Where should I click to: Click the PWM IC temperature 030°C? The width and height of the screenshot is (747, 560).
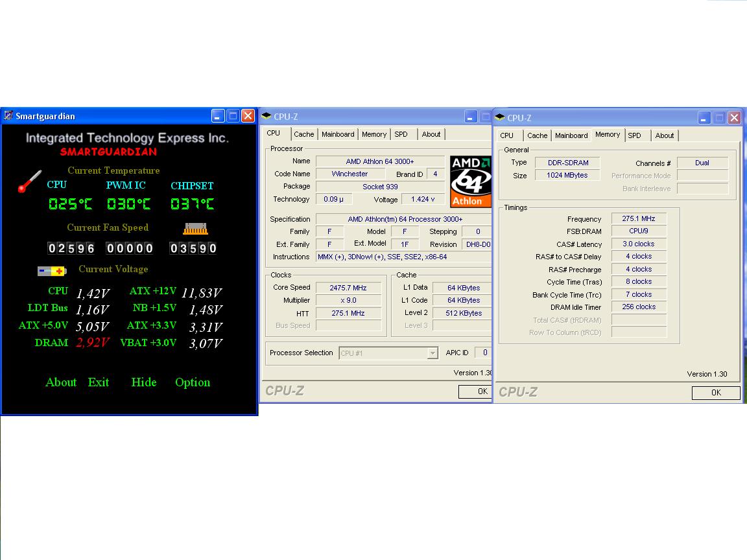pyautogui.click(x=128, y=204)
